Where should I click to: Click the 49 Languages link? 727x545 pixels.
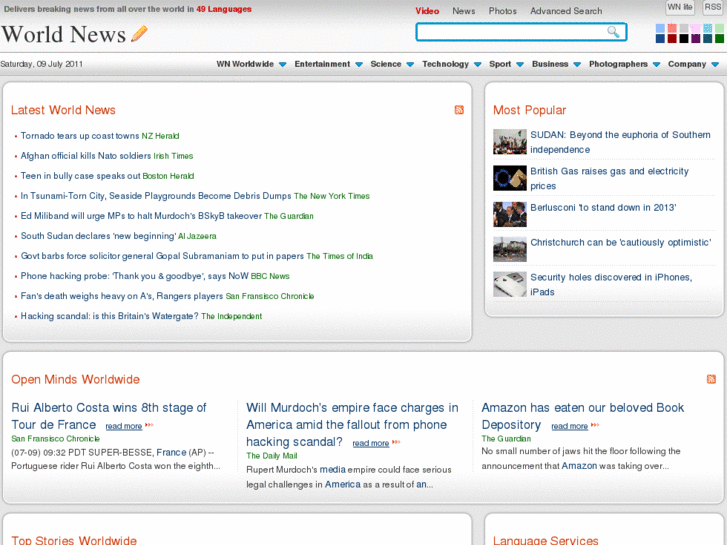click(x=223, y=9)
